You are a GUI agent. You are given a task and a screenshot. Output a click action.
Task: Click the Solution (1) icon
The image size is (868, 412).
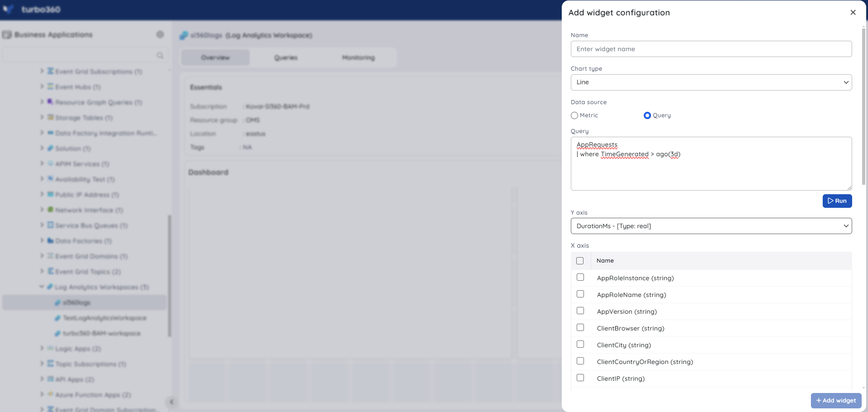(50, 148)
